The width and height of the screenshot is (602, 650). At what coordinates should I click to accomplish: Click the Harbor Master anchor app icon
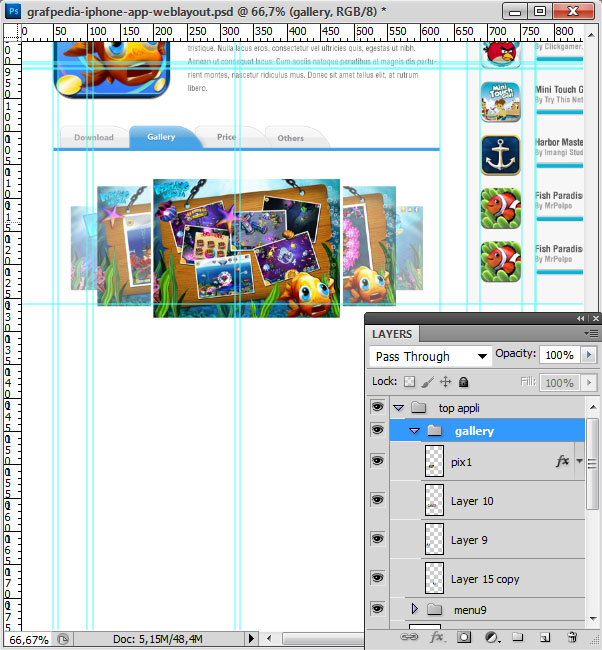pyautogui.click(x=501, y=155)
